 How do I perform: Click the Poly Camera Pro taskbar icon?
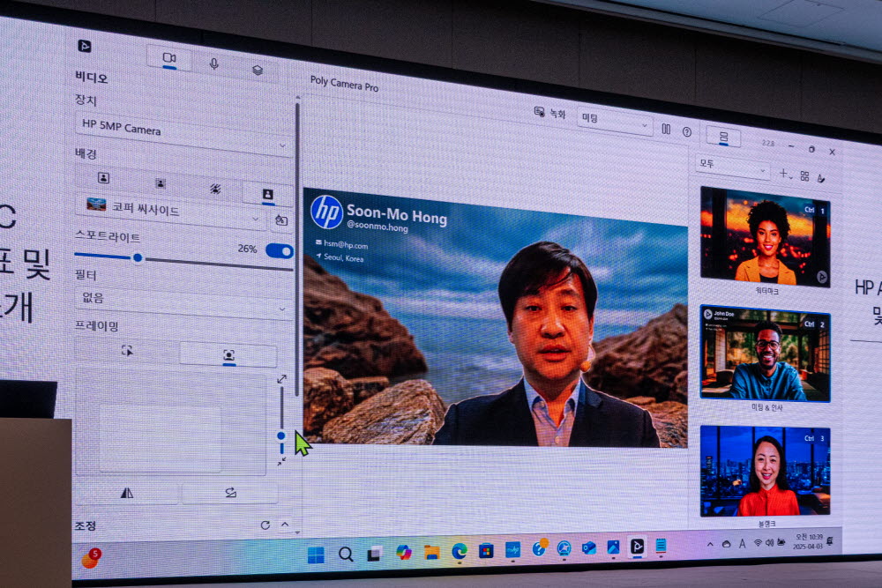(x=637, y=546)
